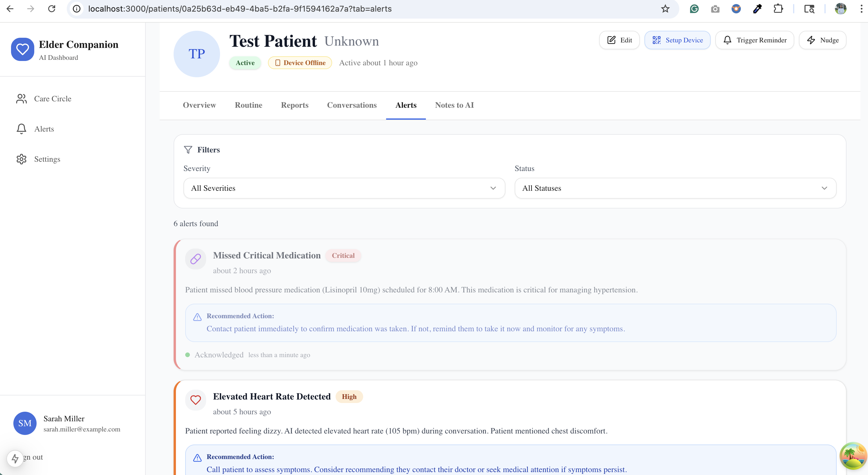Switch to the Conversations tab

point(352,105)
